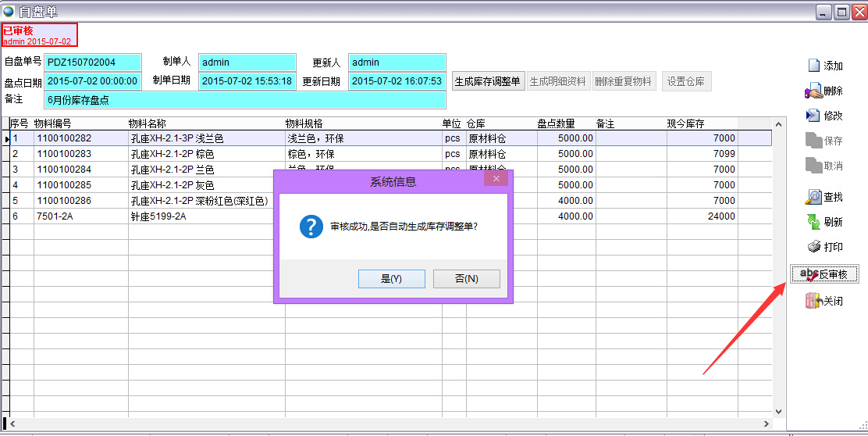
Task: Select the row for material 1100100283
Action: click(x=64, y=154)
